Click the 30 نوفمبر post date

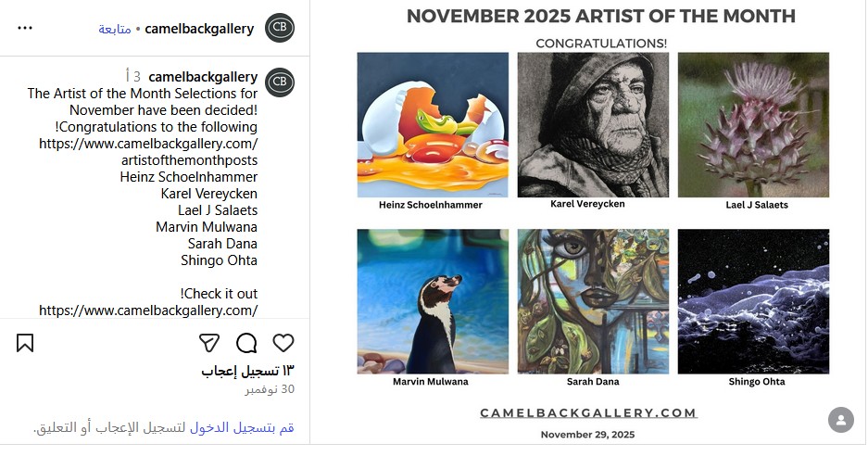click(270, 389)
